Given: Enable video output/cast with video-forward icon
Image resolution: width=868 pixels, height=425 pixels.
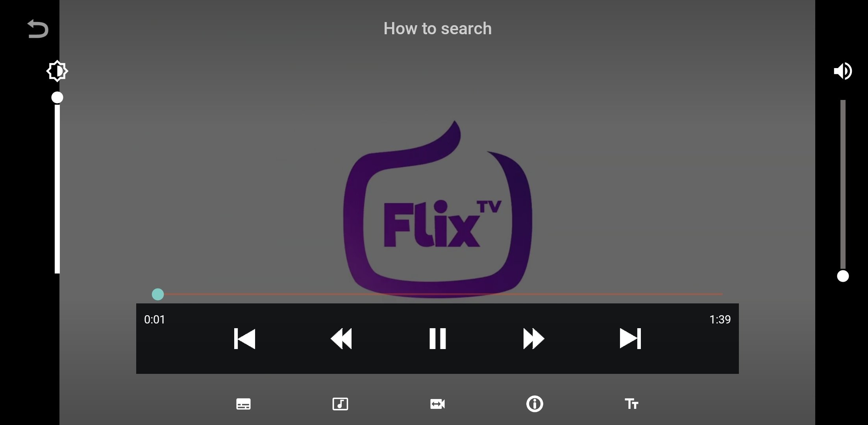Looking at the screenshot, I should tap(438, 404).
